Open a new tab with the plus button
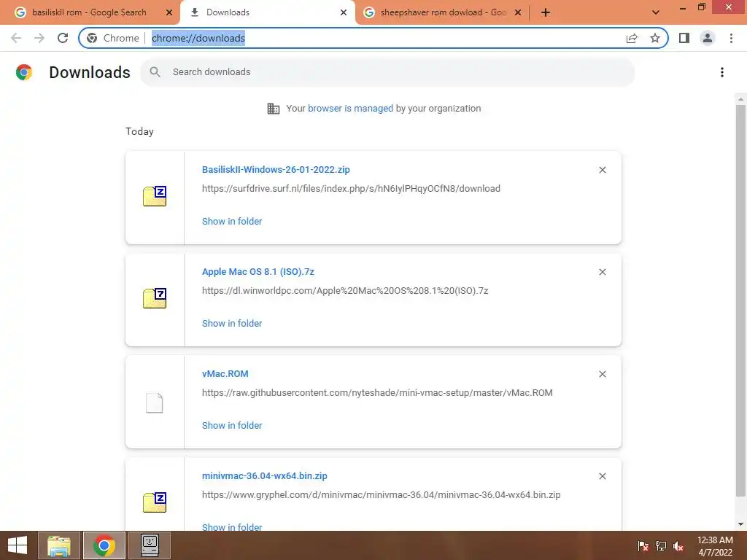747x560 pixels. click(x=546, y=12)
